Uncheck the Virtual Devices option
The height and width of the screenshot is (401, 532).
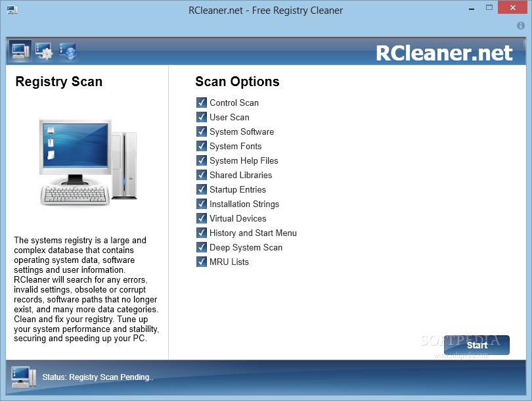202,218
